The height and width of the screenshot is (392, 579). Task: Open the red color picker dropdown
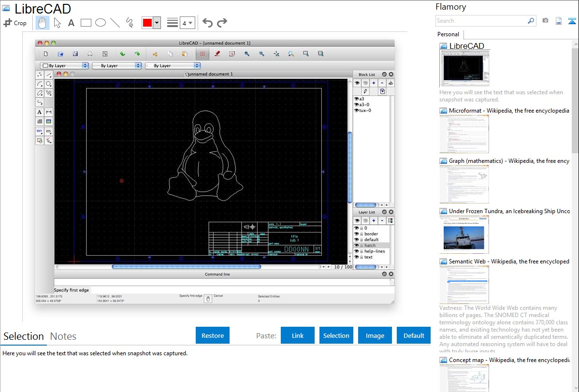[157, 23]
